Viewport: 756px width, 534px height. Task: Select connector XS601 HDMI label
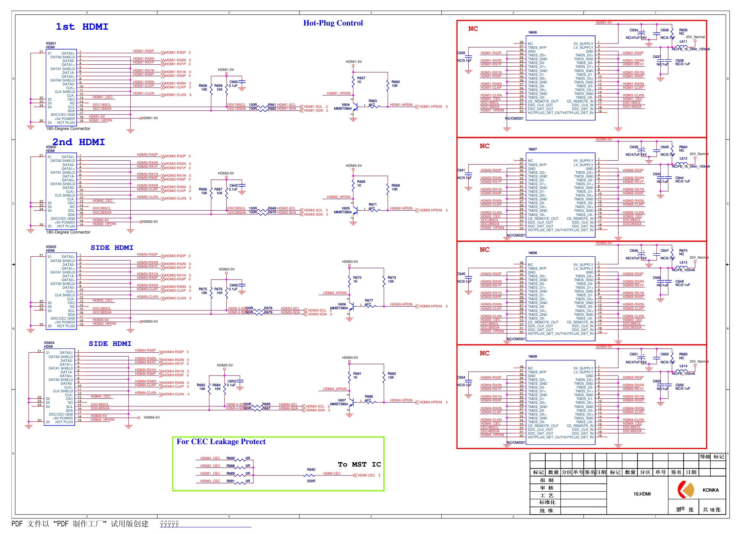(51, 45)
